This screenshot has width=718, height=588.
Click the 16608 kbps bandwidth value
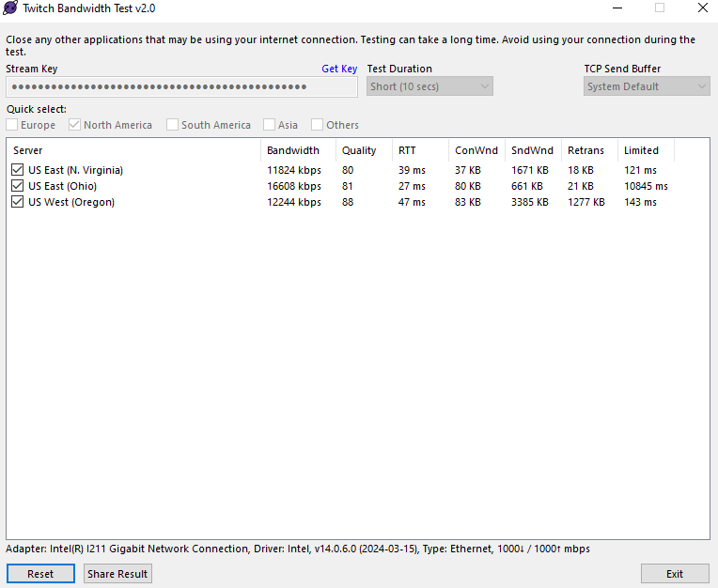point(294,186)
